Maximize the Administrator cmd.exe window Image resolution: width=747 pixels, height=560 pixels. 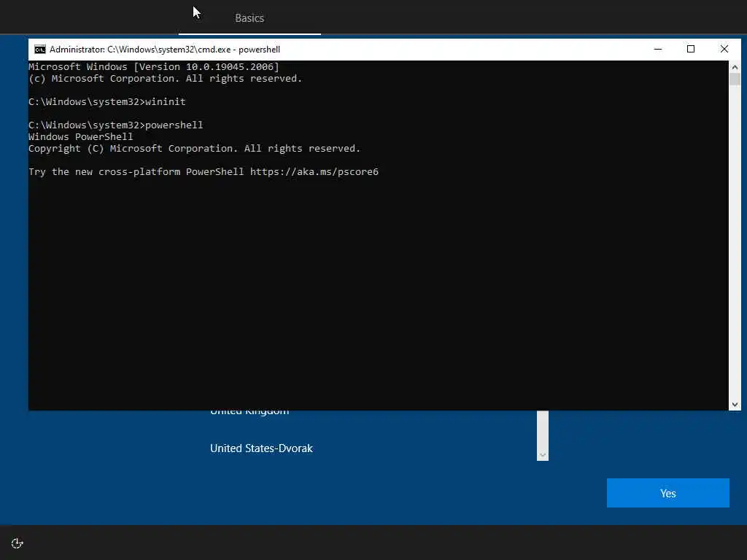click(x=691, y=49)
